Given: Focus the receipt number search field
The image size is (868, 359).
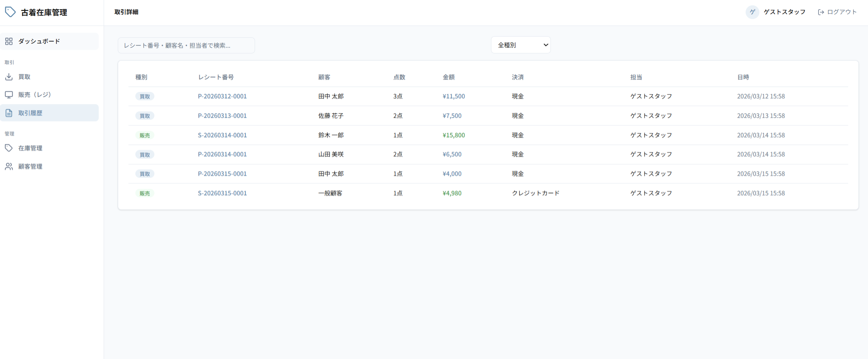Looking at the screenshot, I should point(186,45).
